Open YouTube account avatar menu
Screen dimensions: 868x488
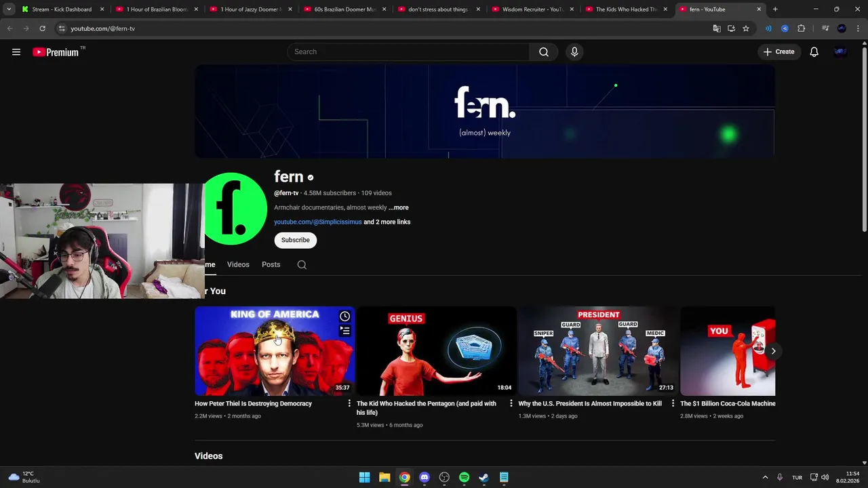pyautogui.click(x=841, y=52)
